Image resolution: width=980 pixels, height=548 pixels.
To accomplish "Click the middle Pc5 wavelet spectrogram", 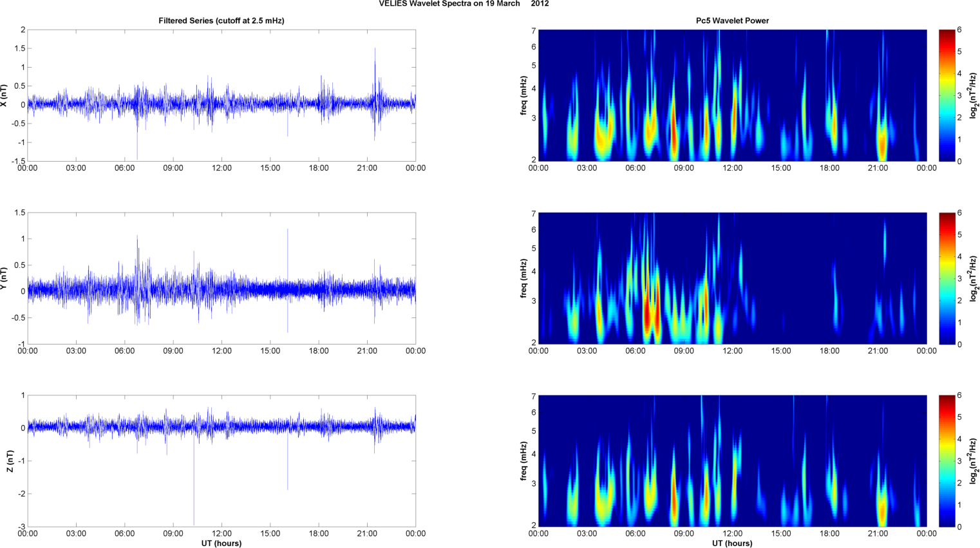I will coord(732,278).
